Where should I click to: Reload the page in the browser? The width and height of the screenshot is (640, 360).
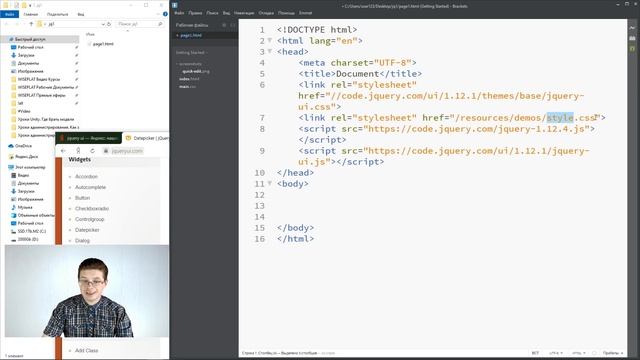[x=92, y=151]
